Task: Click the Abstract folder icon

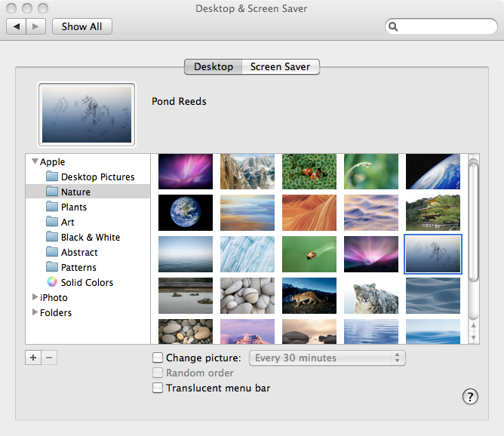Action: [x=52, y=252]
